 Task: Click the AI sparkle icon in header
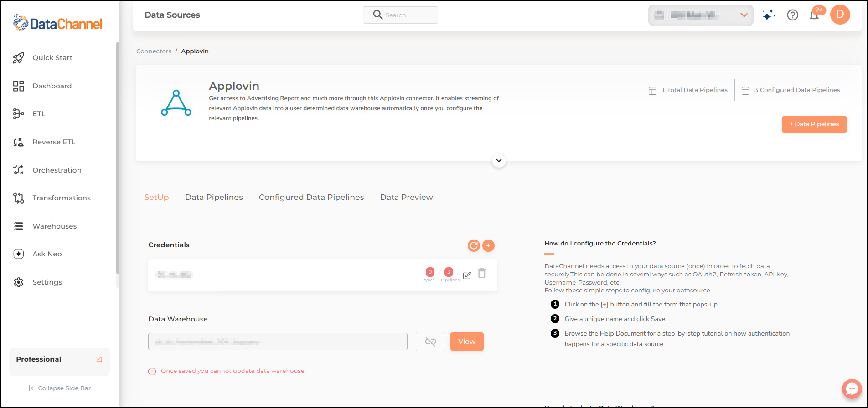(769, 15)
